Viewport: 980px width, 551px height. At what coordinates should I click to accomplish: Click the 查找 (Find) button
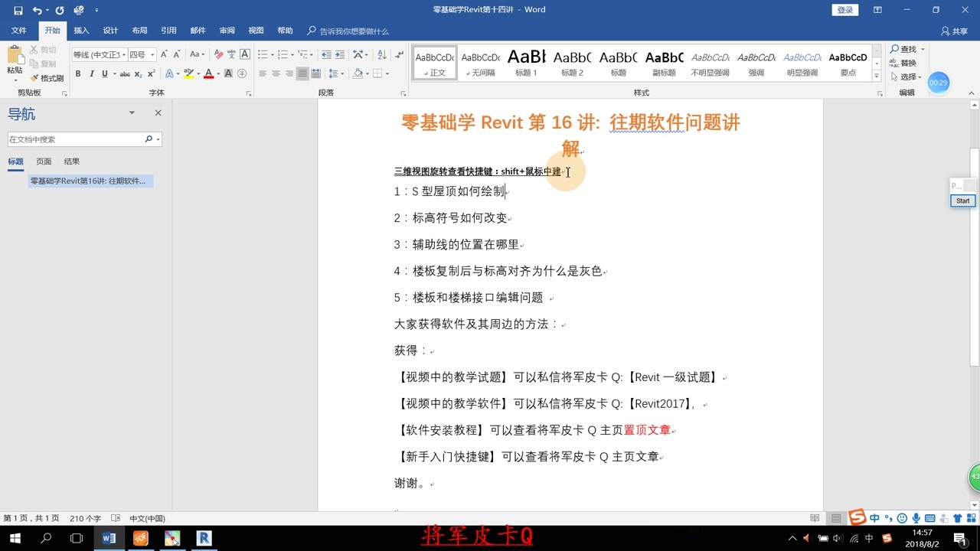(x=903, y=49)
